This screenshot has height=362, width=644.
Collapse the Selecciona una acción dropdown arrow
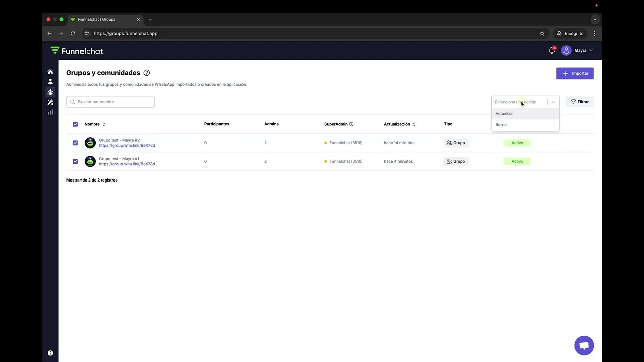(553, 102)
